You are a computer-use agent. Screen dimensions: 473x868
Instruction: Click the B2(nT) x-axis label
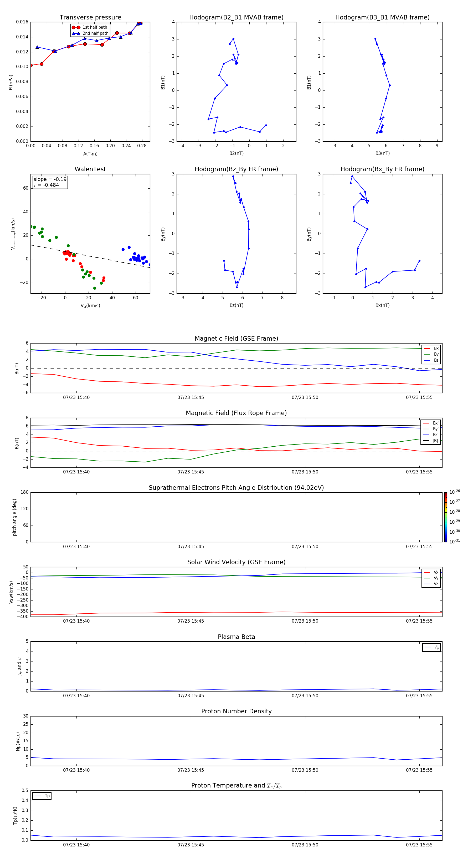pyautogui.click(x=236, y=153)
